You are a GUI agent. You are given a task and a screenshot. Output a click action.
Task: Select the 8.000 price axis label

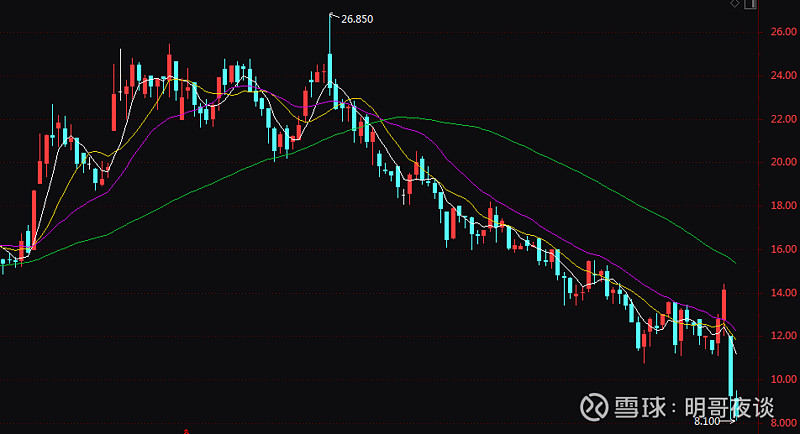(x=784, y=423)
